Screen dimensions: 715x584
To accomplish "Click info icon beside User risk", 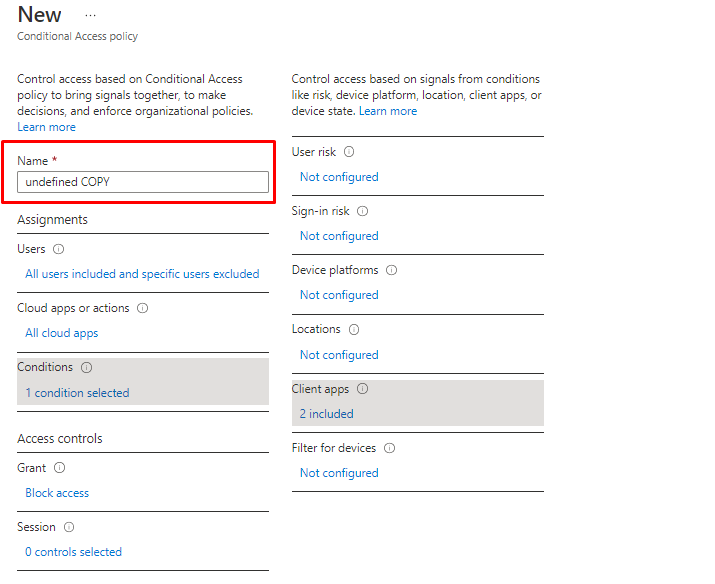I will coord(349,152).
